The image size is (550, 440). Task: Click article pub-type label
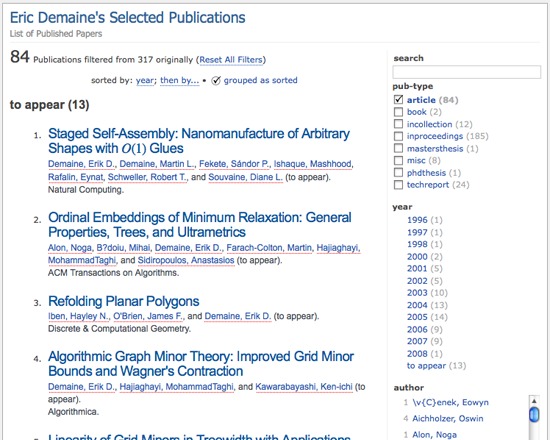[x=421, y=100]
